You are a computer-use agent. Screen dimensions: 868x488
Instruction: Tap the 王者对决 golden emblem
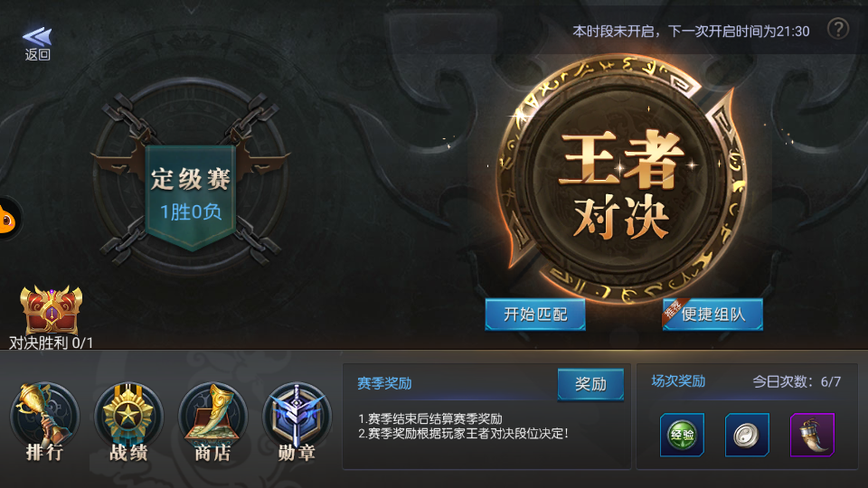pyautogui.click(x=622, y=180)
